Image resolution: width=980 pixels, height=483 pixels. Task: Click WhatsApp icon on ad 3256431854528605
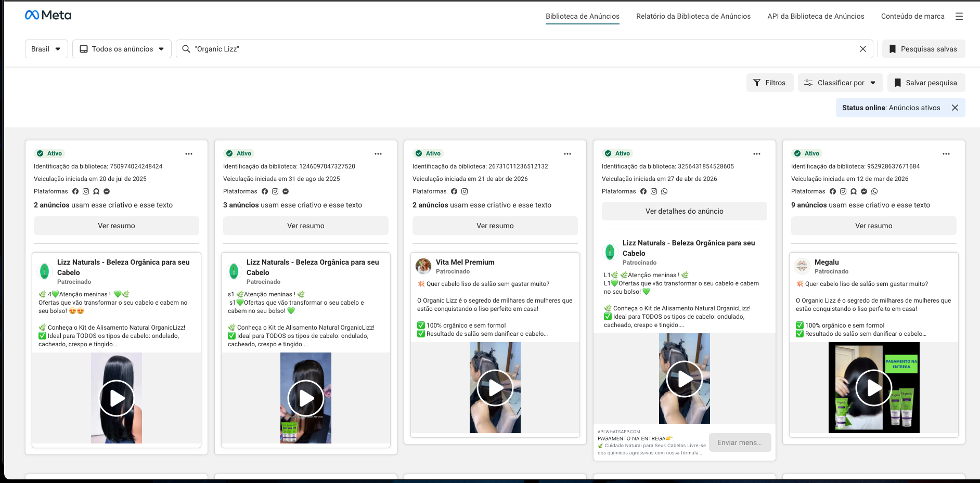tap(664, 191)
